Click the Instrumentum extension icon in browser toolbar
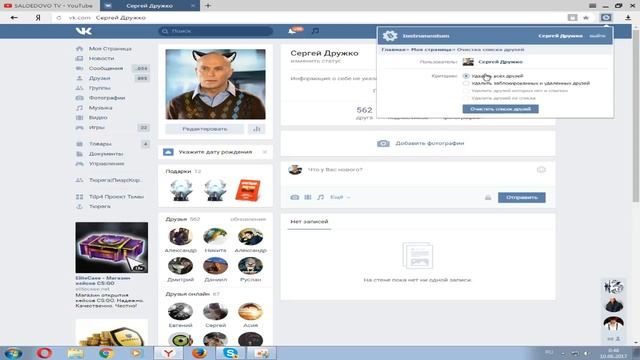The width and height of the screenshot is (640, 360). tap(606, 18)
